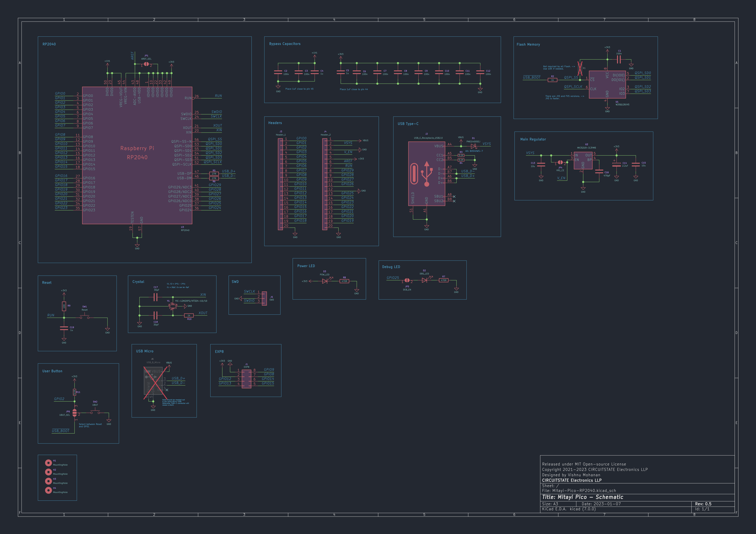Click the JP5 DEB_EN jumper symbol
The height and width of the screenshot is (534, 756).
pyautogui.click(x=407, y=280)
